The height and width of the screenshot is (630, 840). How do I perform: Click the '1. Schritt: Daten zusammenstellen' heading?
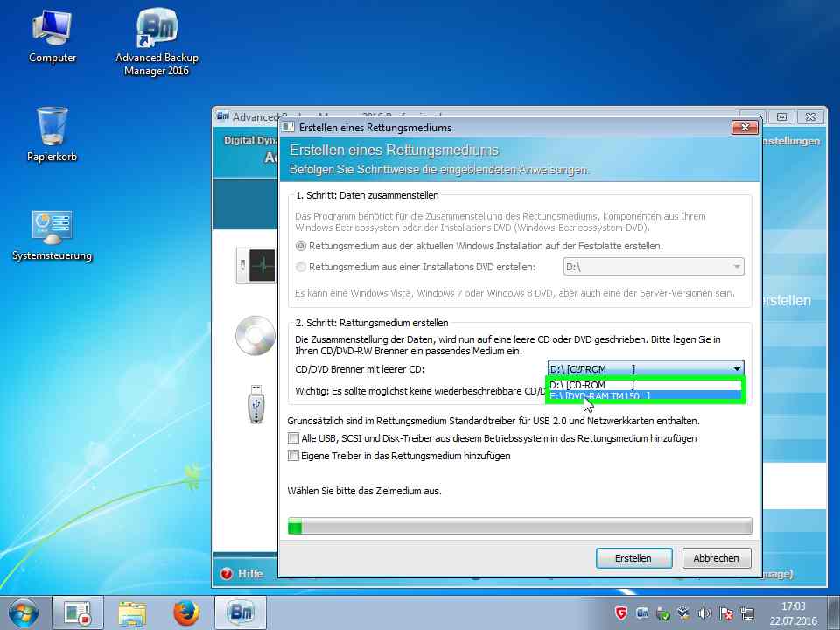click(367, 195)
